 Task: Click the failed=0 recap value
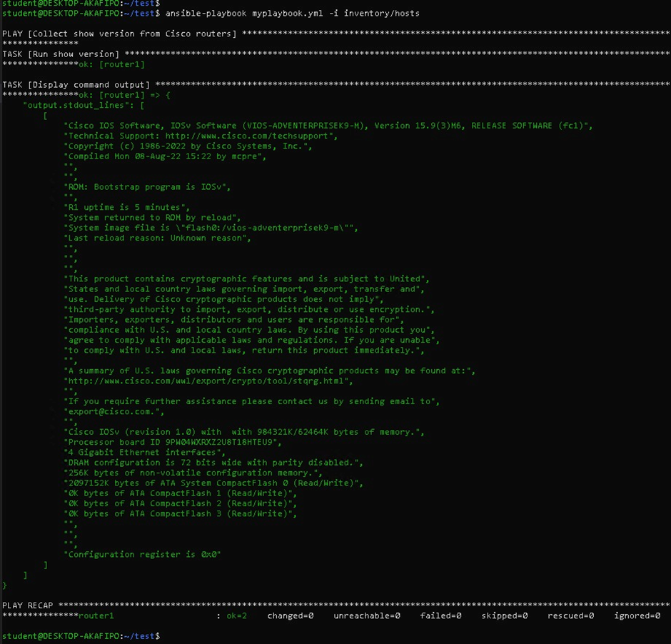pyautogui.click(x=440, y=616)
